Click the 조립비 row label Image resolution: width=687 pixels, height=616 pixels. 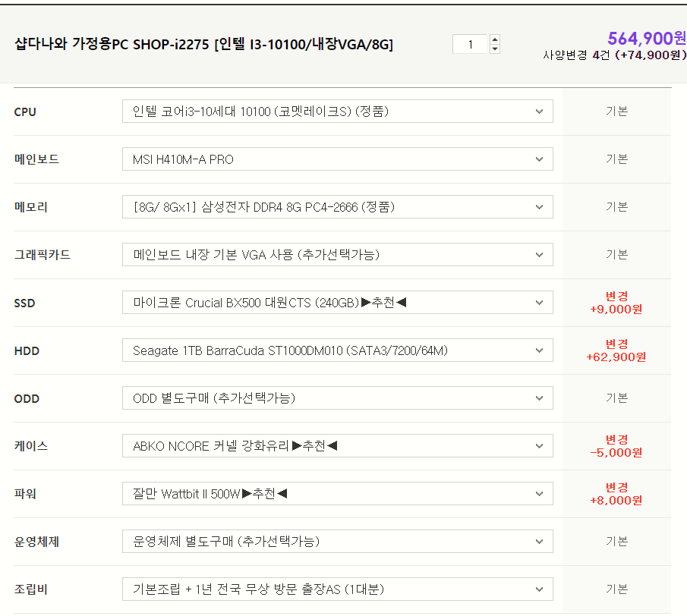30,589
